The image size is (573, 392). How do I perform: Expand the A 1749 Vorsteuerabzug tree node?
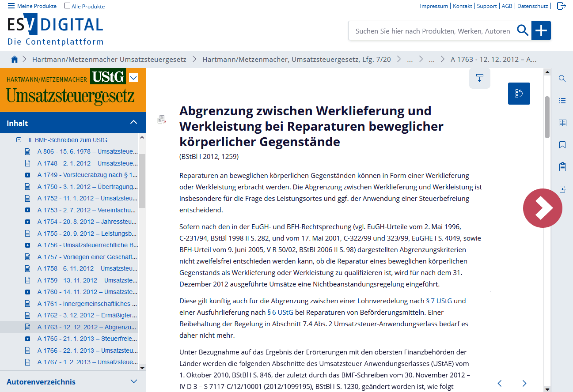pos(27,175)
